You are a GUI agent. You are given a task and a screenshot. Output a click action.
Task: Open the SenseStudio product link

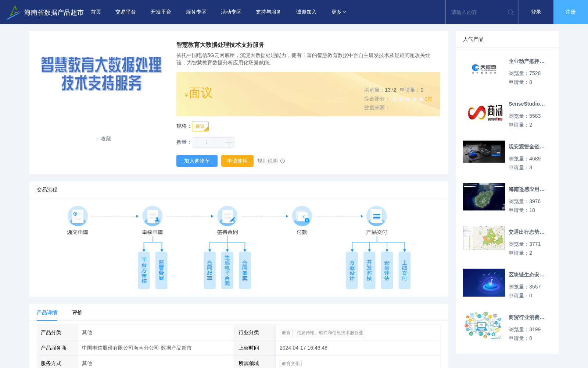click(x=527, y=104)
